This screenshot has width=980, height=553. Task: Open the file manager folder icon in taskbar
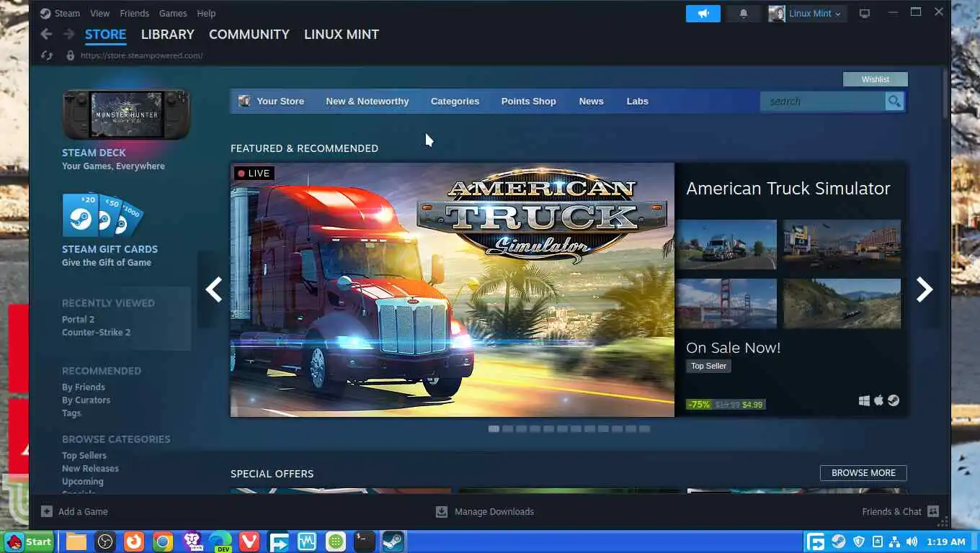coord(76,541)
